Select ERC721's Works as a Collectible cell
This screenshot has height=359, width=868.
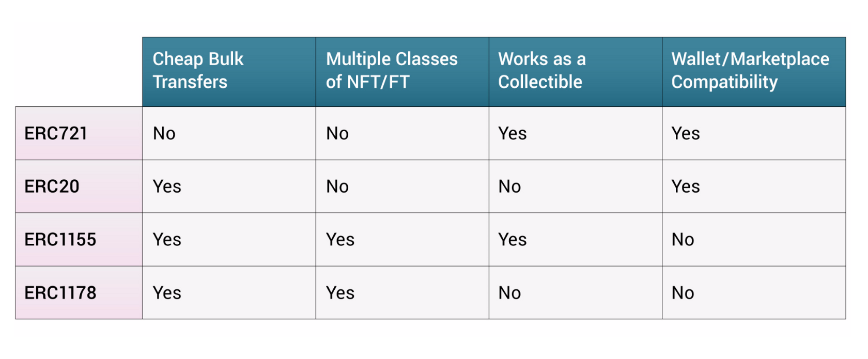pyautogui.click(x=575, y=133)
